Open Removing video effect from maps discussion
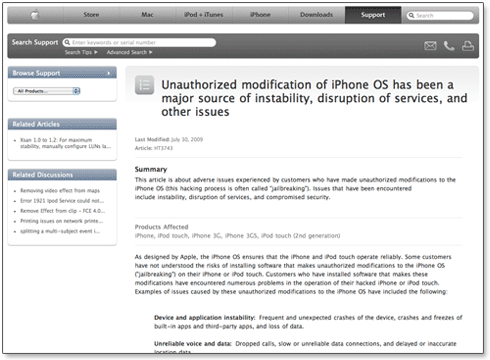 coord(60,190)
